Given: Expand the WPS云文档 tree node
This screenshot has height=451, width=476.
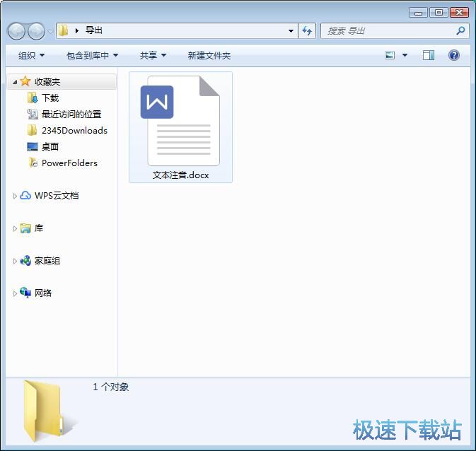Looking at the screenshot, I should click(x=15, y=196).
